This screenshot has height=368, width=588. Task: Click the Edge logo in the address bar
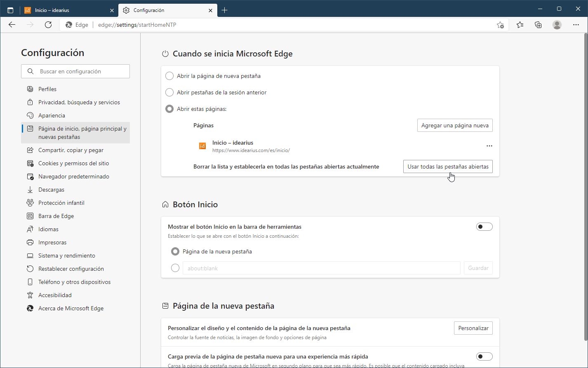click(x=69, y=25)
